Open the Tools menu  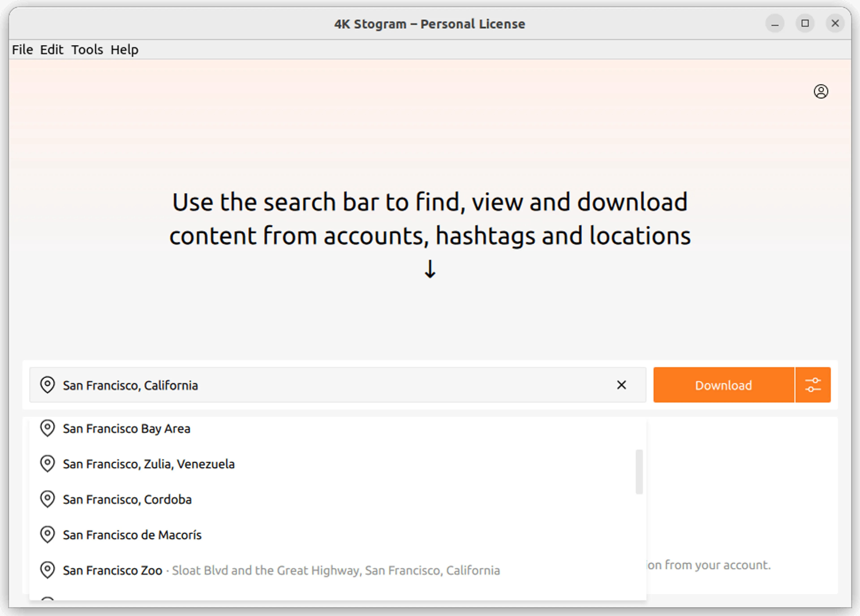tap(87, 50)
